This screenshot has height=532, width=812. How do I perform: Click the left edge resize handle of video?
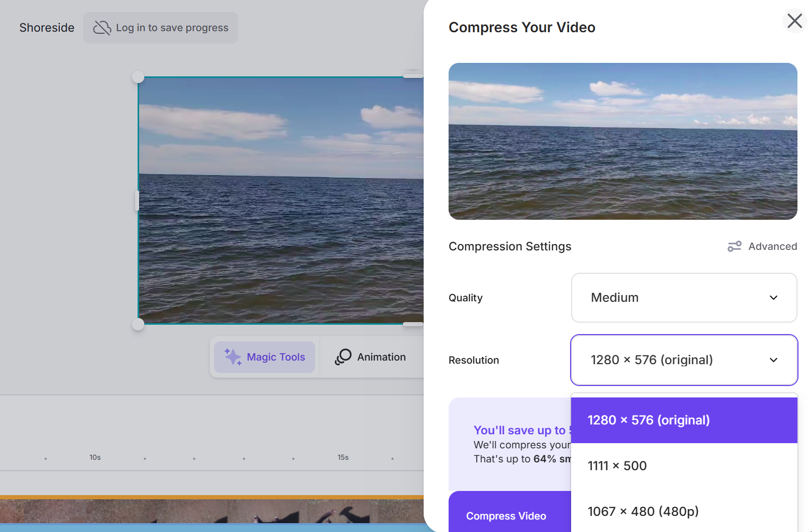click(x=137, y=201)
